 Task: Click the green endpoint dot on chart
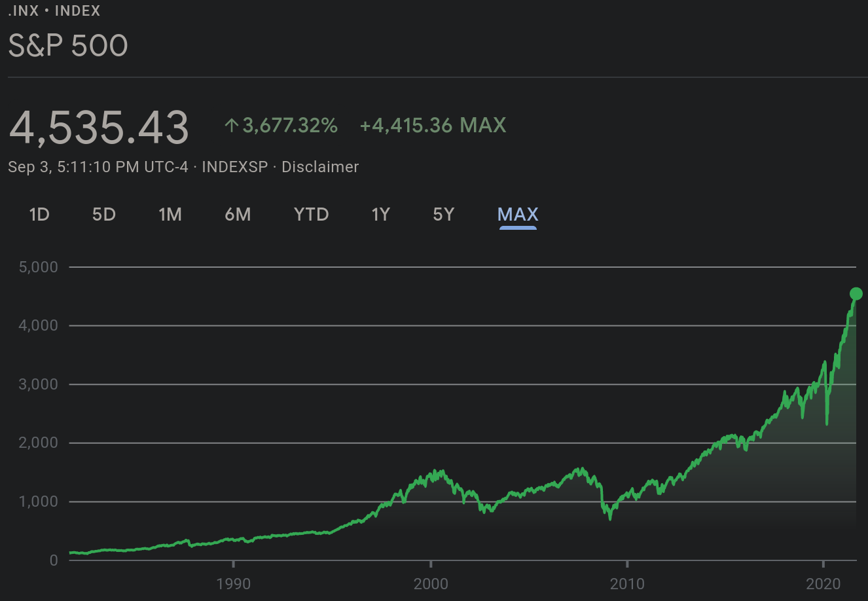[x=856, y=294]
